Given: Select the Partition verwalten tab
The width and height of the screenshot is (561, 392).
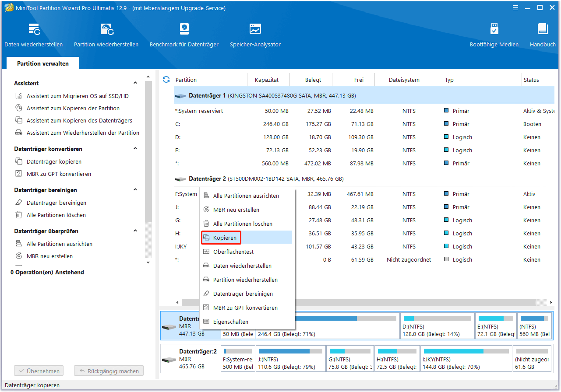Looking at the screenshot, I should click(x=43, y=63).
